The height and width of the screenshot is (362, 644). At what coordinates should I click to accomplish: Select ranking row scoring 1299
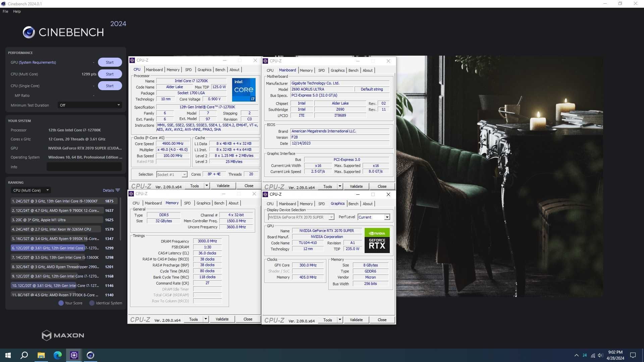pyautogui.click(x=64, y=248)
